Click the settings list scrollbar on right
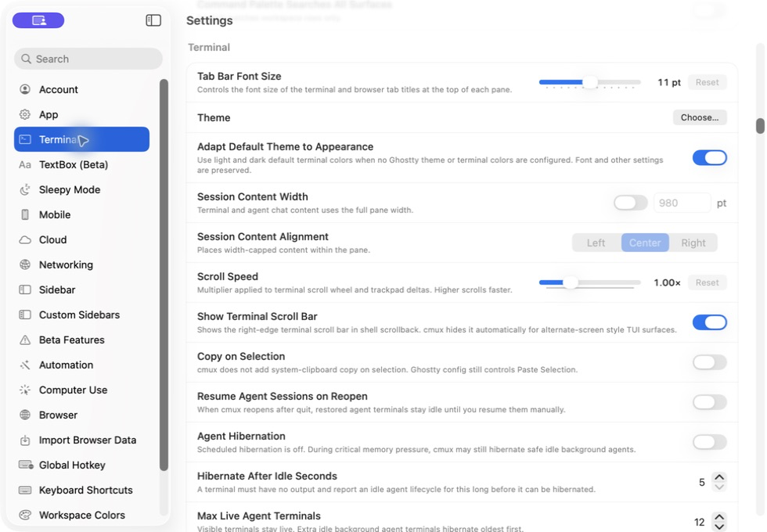The width and height of the screenshot is (767, 532). tap(760, 125)
